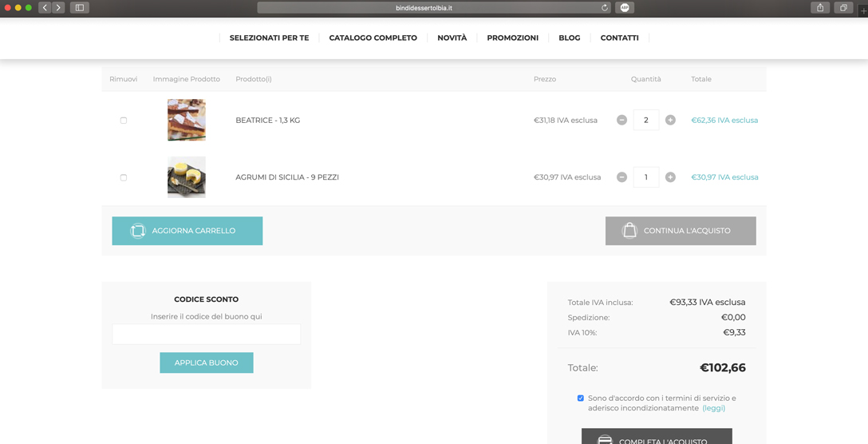
Task: Click the €30,97 IVA esclusa row total
Action: [x=724, y=177]
